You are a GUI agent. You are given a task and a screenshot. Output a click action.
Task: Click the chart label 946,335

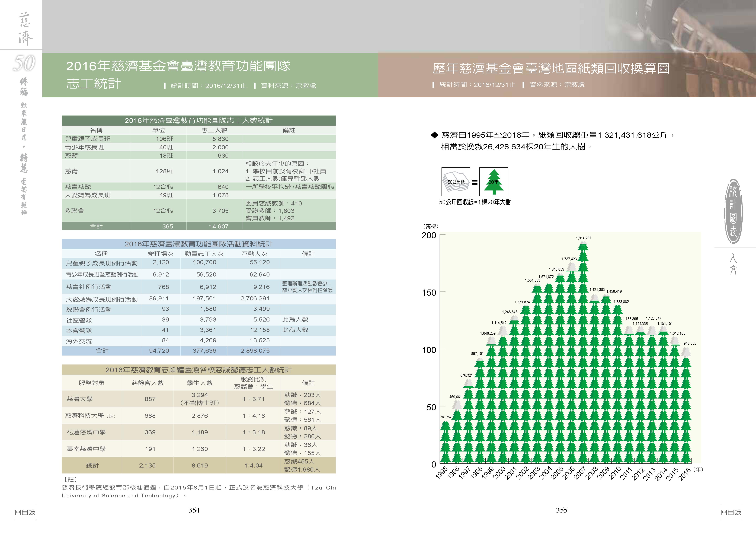pyautogui.click(x=690, y=343)
